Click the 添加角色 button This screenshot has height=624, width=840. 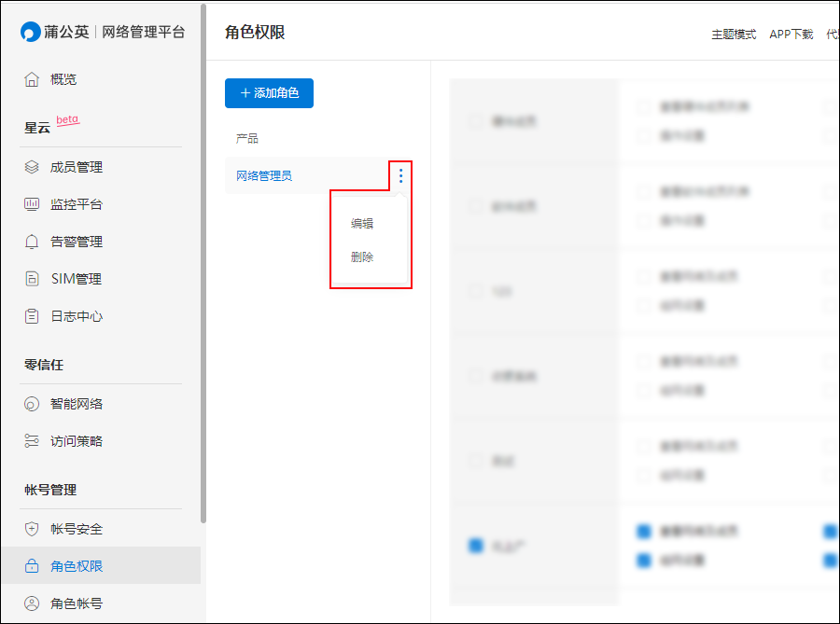[269, 93]
